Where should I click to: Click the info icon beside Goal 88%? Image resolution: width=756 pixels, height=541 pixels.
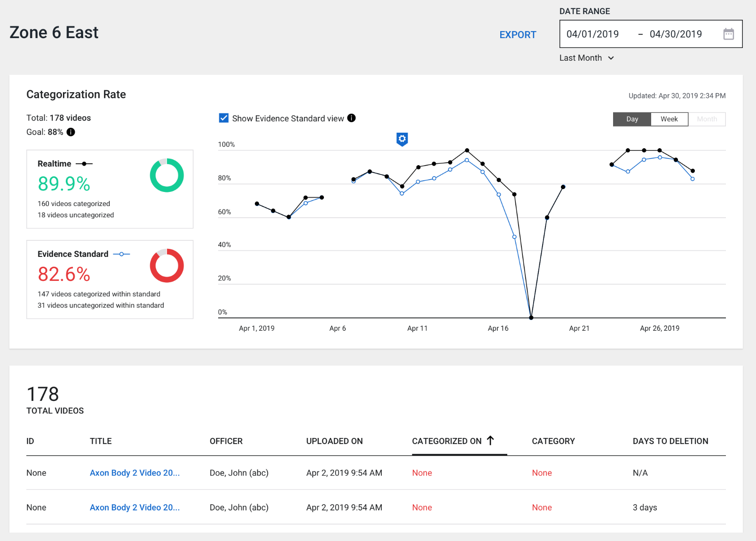tap(71, 132)
